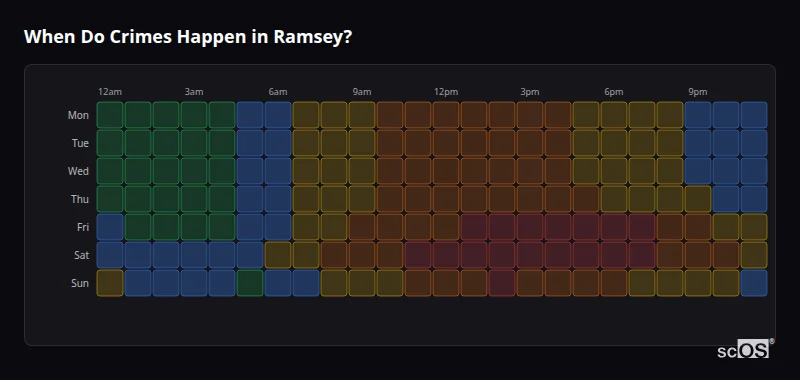This screenshot has height=380, width=800.
Task: Select the Saturday 6pm red cell
Action: pyautogui.click(x=614, y=255)
